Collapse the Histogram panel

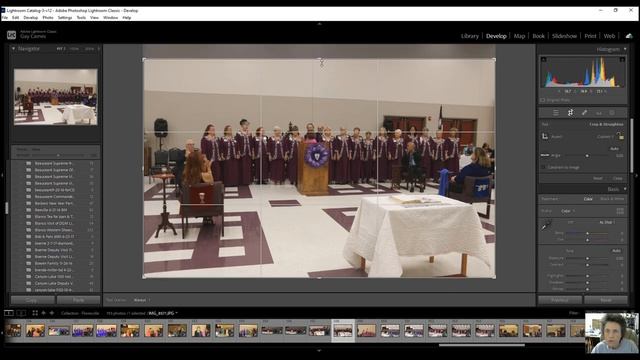[x=625, y=49]
